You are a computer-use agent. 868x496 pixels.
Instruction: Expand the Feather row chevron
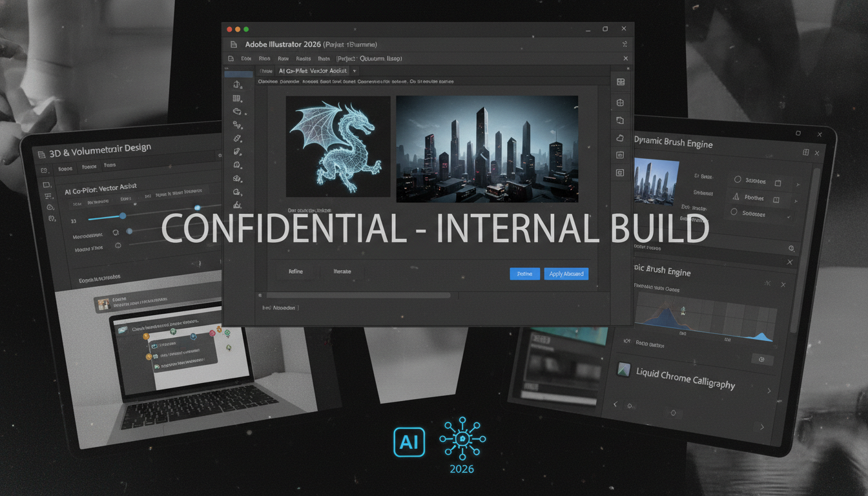tap(796, 200)
